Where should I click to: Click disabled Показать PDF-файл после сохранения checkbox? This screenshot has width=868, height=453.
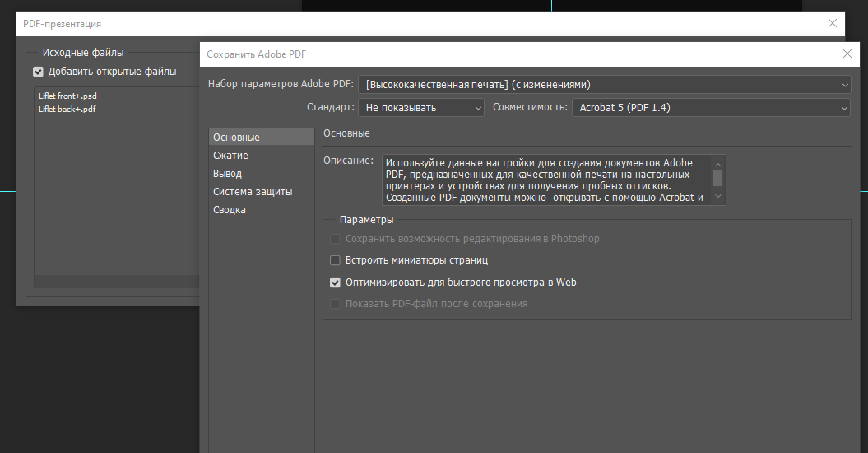point(335,304)
